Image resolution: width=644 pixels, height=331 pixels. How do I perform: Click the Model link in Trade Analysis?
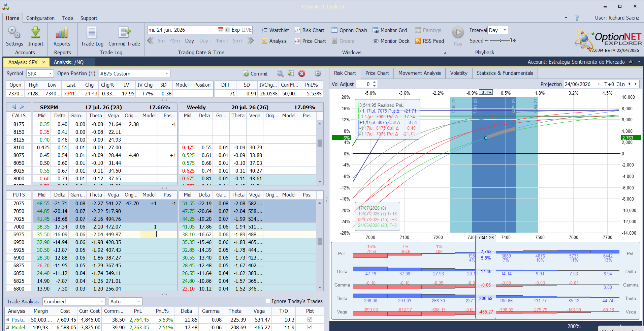pos(18,327)
